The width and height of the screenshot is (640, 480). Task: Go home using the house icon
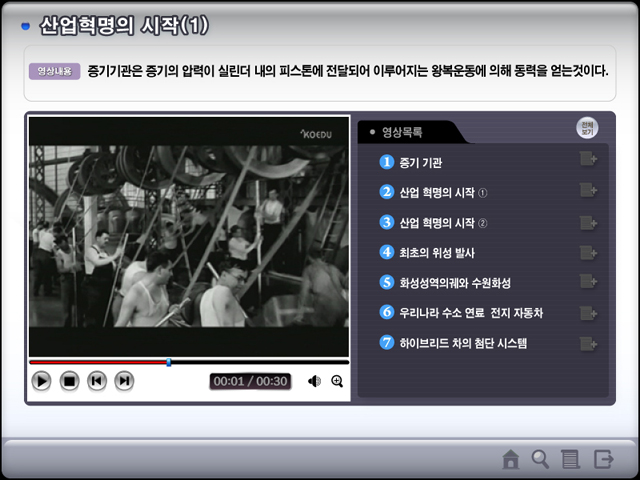pos(510,459)
